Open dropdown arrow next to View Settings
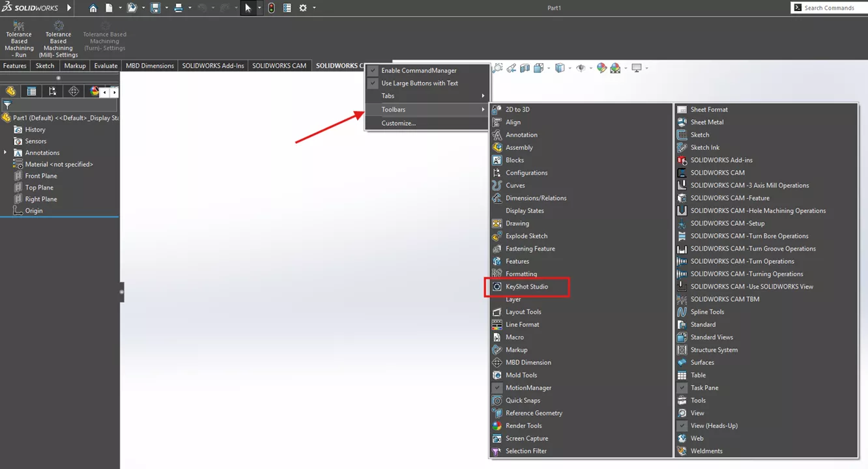The height and width of the screenshot is (469, 868). [x=647, y=68]
